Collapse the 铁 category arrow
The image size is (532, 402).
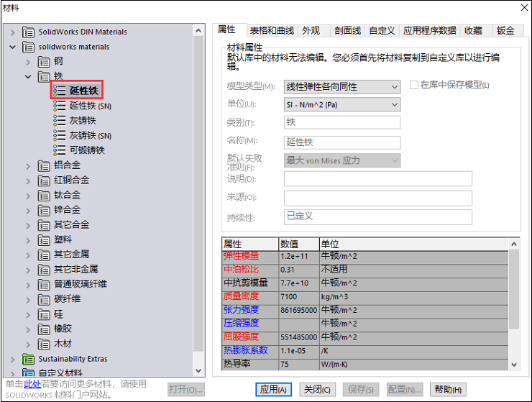[x=28, y=77]
